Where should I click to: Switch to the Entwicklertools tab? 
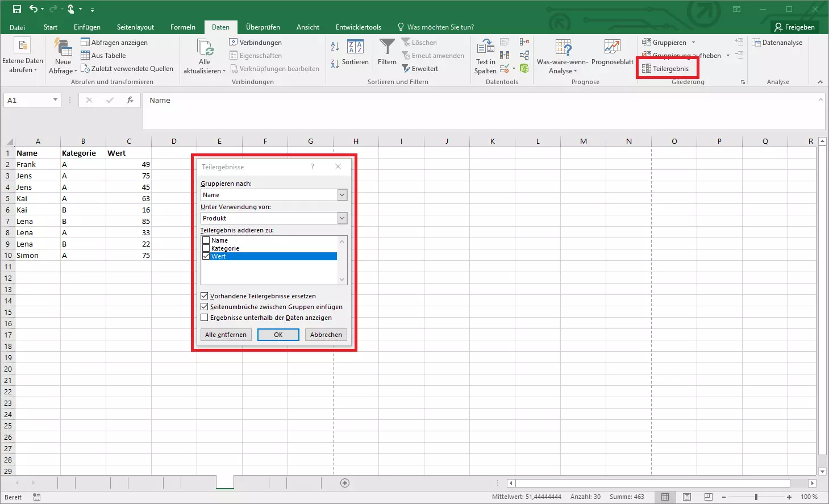(359, 27)
